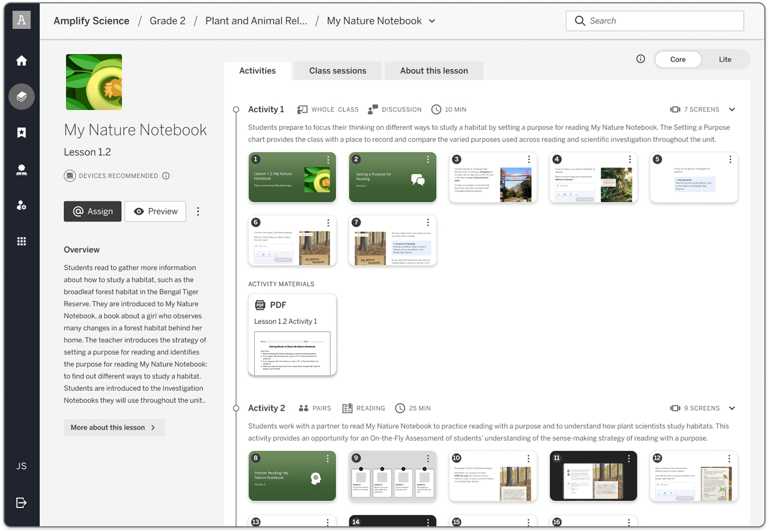Open screen 9 thumbnail

tap(393, 476)
